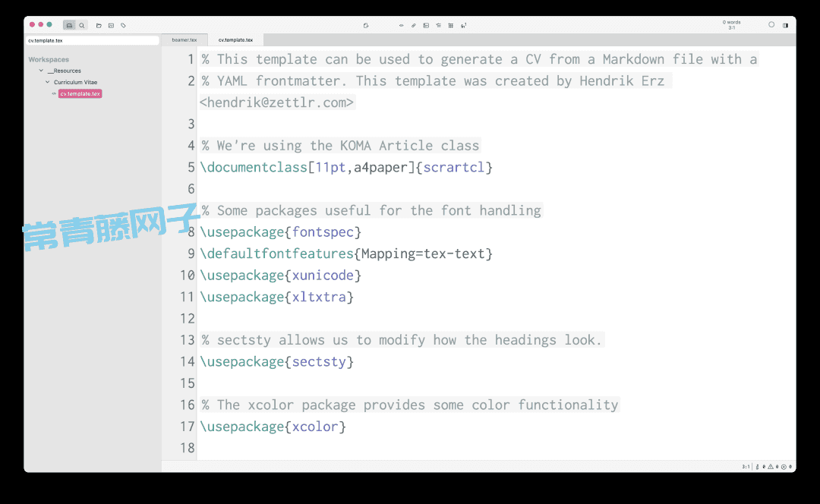Click the \documentclass command on line 5
Image resolution: width=820 pixels, height=504 pixels.
pos(254,167)
